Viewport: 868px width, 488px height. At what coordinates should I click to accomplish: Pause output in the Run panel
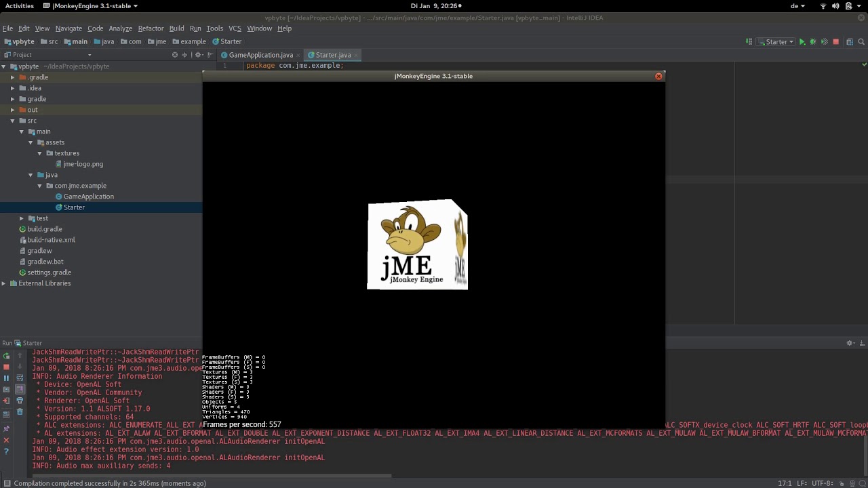(x=6, y=378)
